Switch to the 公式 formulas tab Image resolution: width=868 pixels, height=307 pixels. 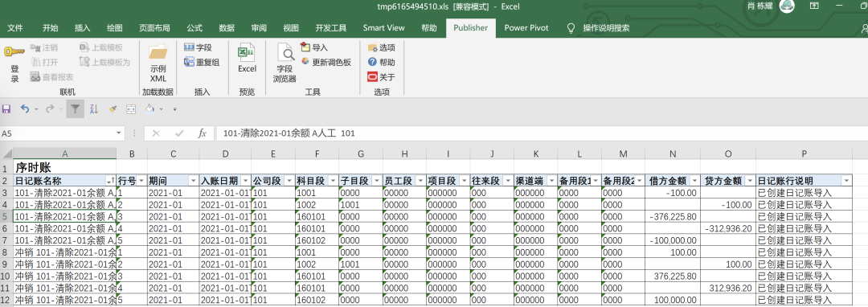tap(194, 27)
